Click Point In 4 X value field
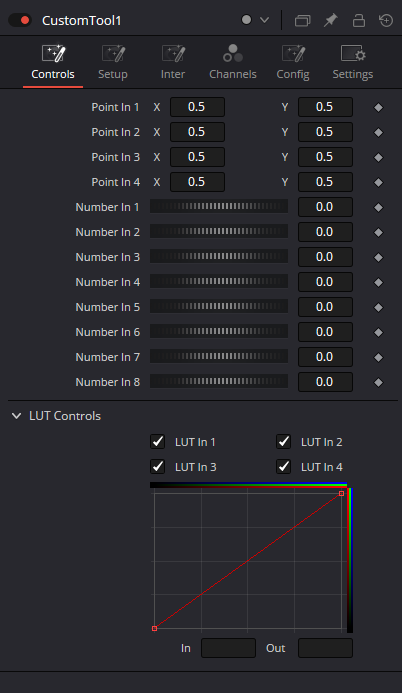 pyautogui.click(x=197, y=182)
